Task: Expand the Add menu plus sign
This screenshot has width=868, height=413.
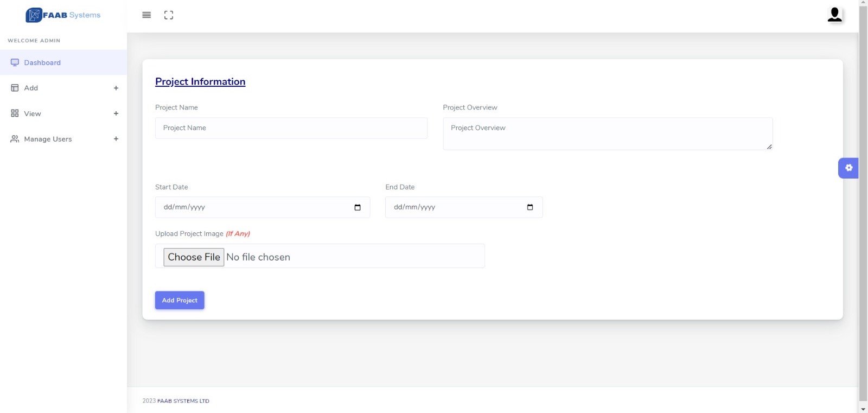Action: point(116,88)
